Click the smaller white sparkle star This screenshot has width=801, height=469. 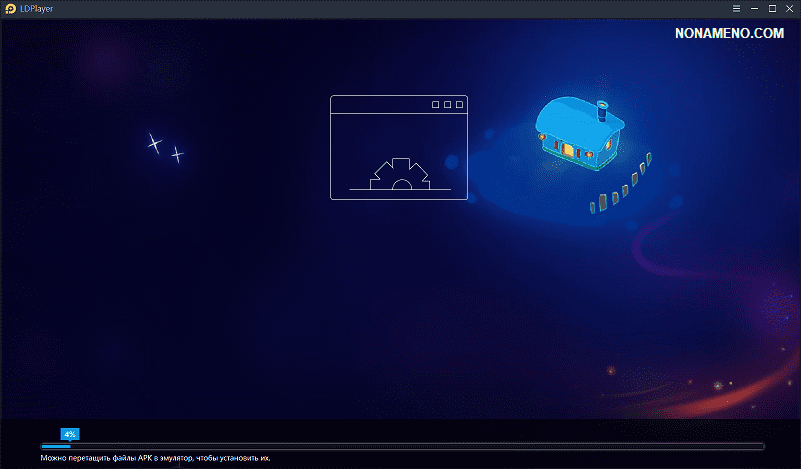click(x=177, y=154)
